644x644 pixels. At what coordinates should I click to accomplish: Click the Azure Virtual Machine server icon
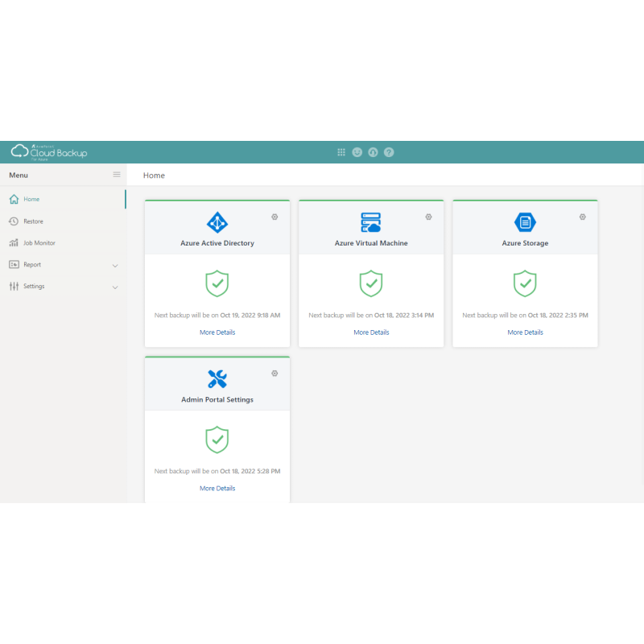point(371,222)
